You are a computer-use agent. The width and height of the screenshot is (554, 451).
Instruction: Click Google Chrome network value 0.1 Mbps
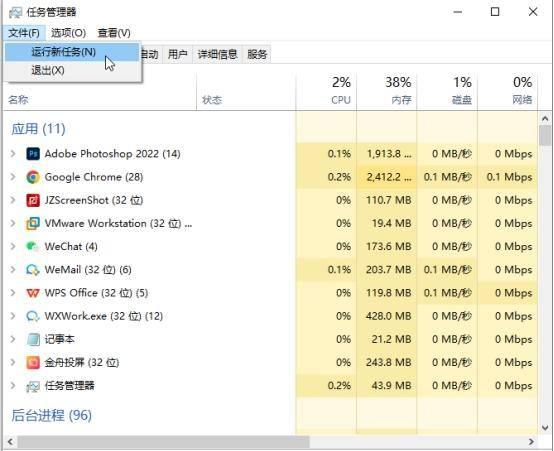[509, 177]
